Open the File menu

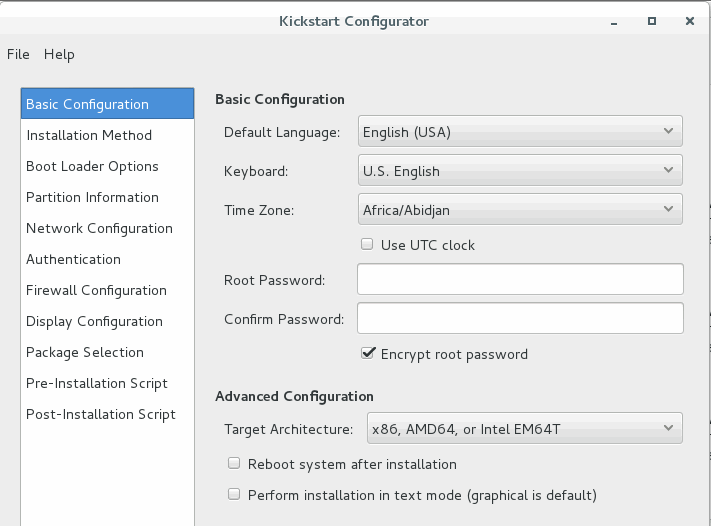pyautogui.click(x=18, y=54)
